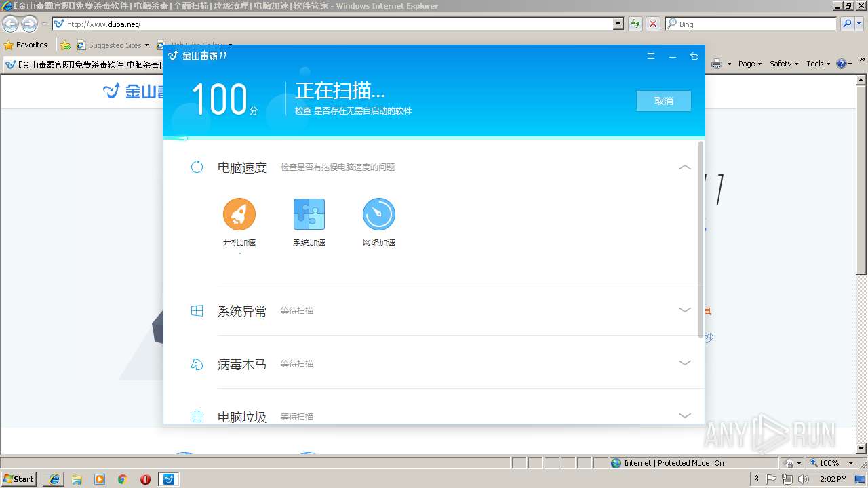Click the 正在扫描... status text
This screenshot has width=868, height=488.
340,91
